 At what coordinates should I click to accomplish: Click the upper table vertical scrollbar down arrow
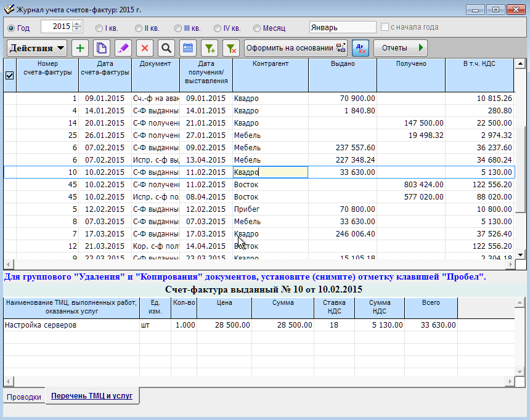(520, 255)
